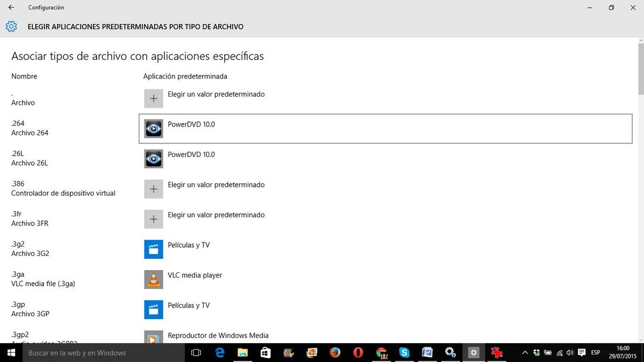Launch Firefox from the taskbar
This screenshot has width=644, height=362.
335,353
